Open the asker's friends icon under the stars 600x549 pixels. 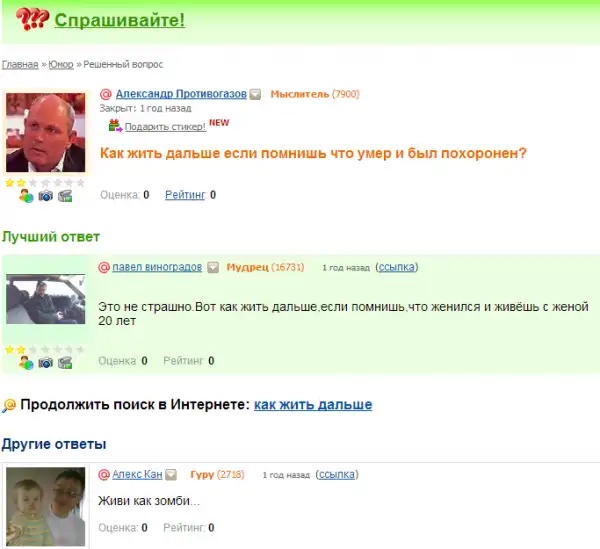point(26,196)
